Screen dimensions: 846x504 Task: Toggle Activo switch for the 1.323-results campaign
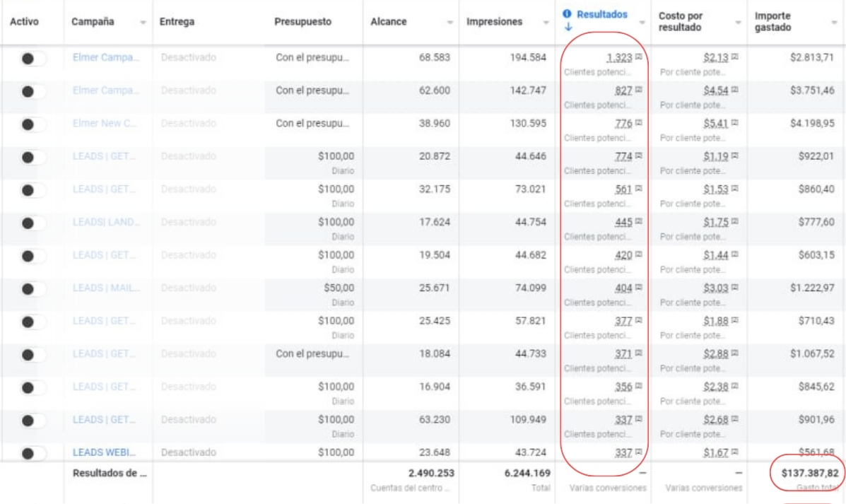pos(33,59)
